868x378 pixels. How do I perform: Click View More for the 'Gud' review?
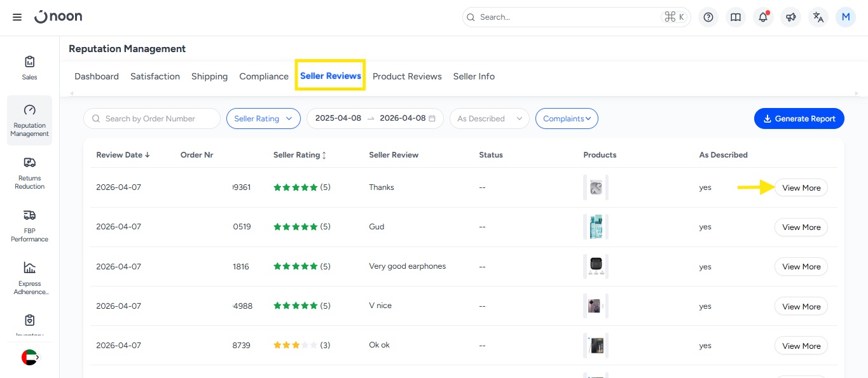[x=801, y=227]
